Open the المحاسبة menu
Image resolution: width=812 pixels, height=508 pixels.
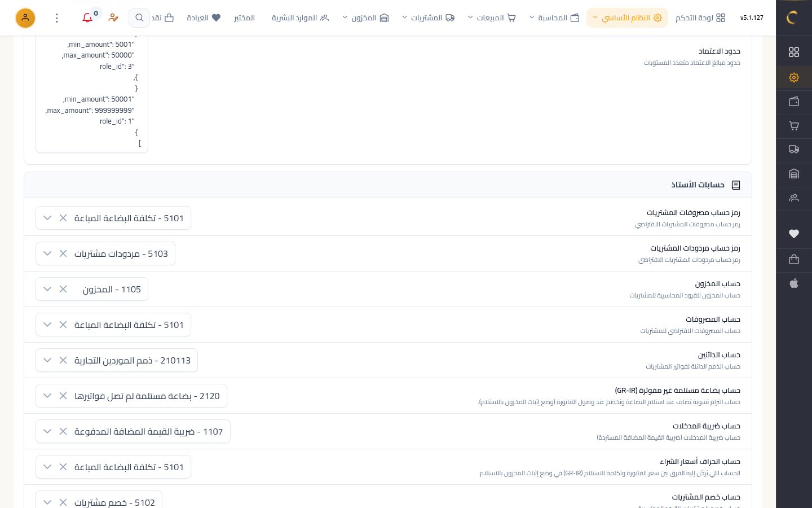554,18
